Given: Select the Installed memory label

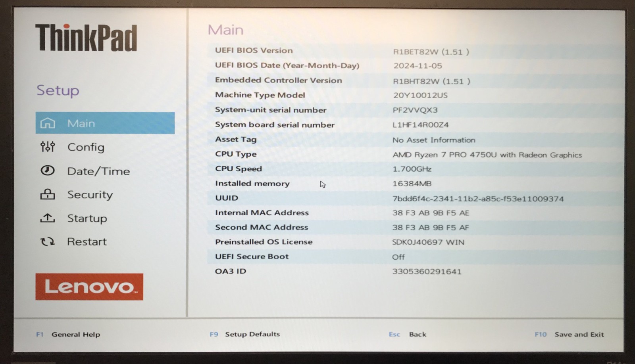Looking at the screenshot, I should tap(252, 184).
